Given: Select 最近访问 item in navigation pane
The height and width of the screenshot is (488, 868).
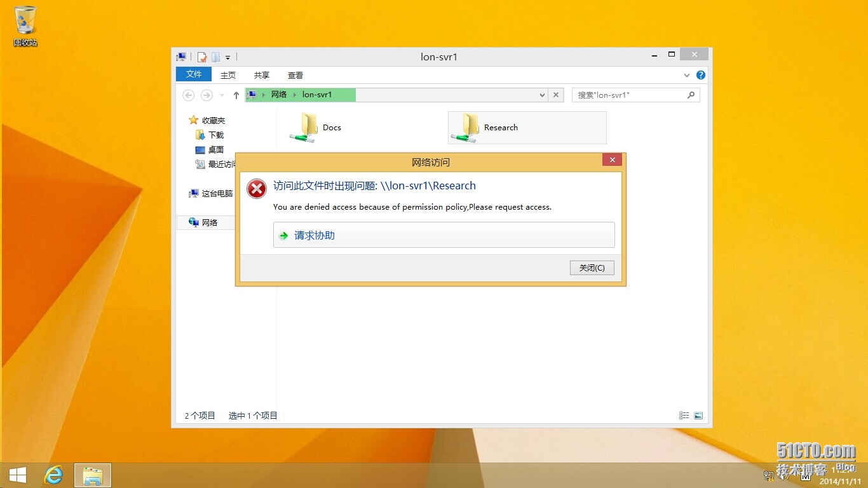Looking at the screenshot, I should 215,164.
